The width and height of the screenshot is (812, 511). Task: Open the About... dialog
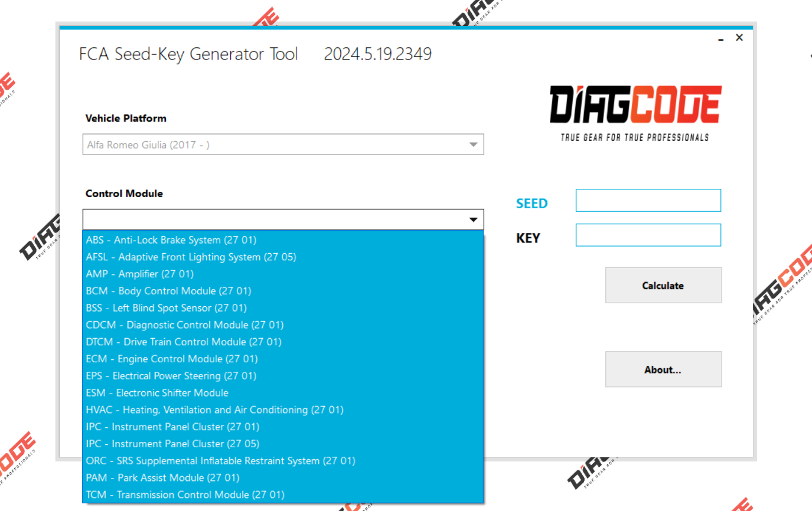663,369
